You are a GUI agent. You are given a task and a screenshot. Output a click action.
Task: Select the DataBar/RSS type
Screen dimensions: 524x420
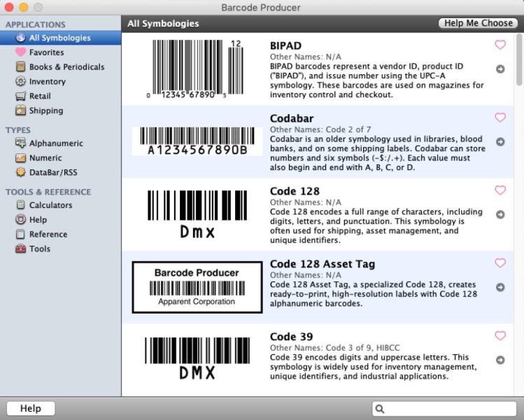[53, 172]
